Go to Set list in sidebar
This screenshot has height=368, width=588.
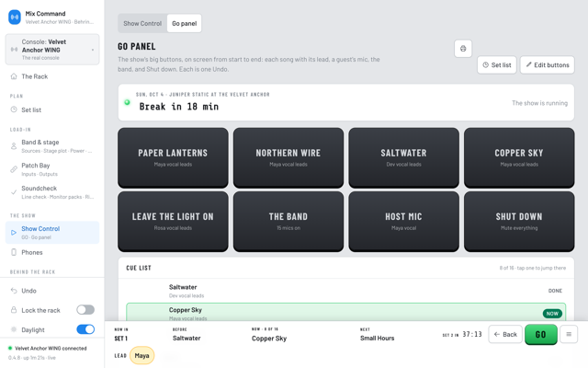point(52,109)
